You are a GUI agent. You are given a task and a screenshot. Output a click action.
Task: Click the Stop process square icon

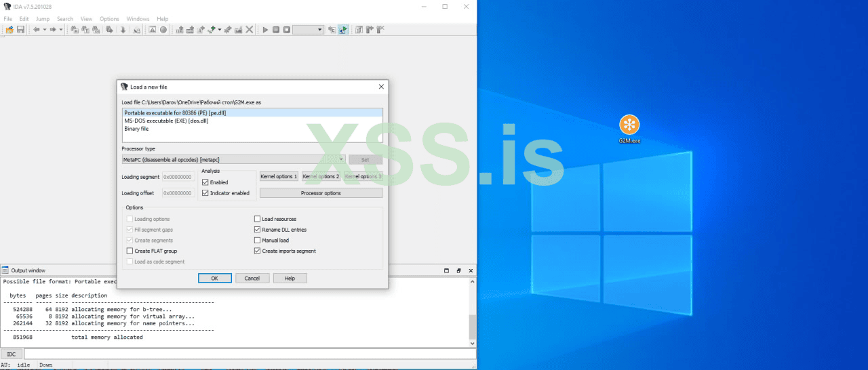[287, 30]
